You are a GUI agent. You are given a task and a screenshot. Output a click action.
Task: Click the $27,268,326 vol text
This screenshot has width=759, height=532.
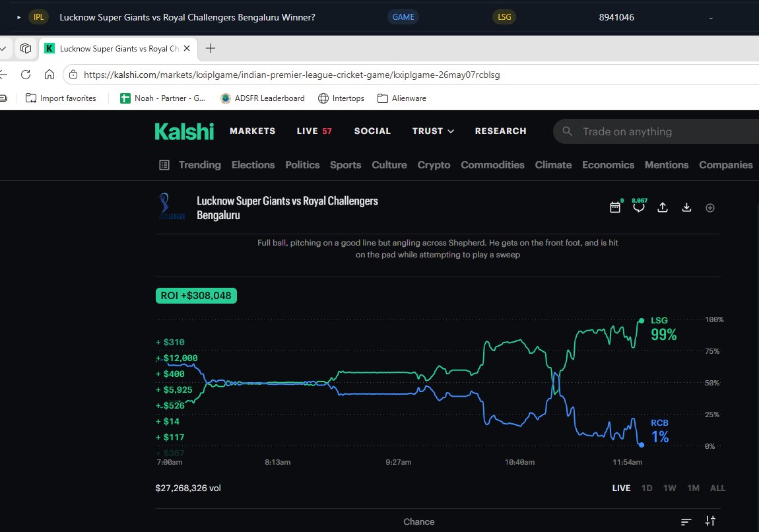tap(188, 488)
